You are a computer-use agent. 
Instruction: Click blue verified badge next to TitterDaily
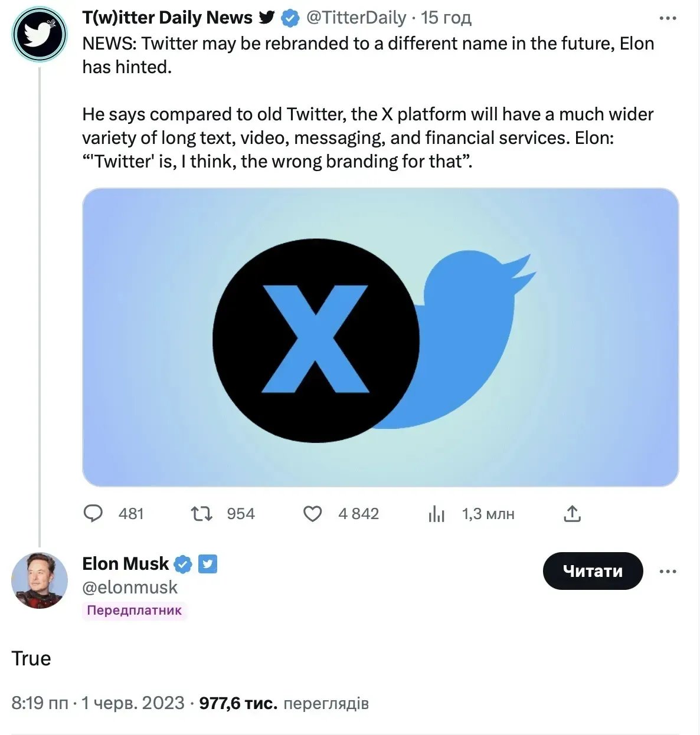pos(290,18)
